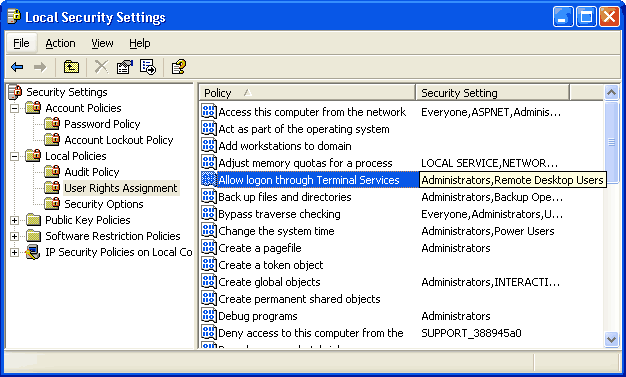
Task: Click icon beside Debug programs policy
Action: tap(209, 315)
